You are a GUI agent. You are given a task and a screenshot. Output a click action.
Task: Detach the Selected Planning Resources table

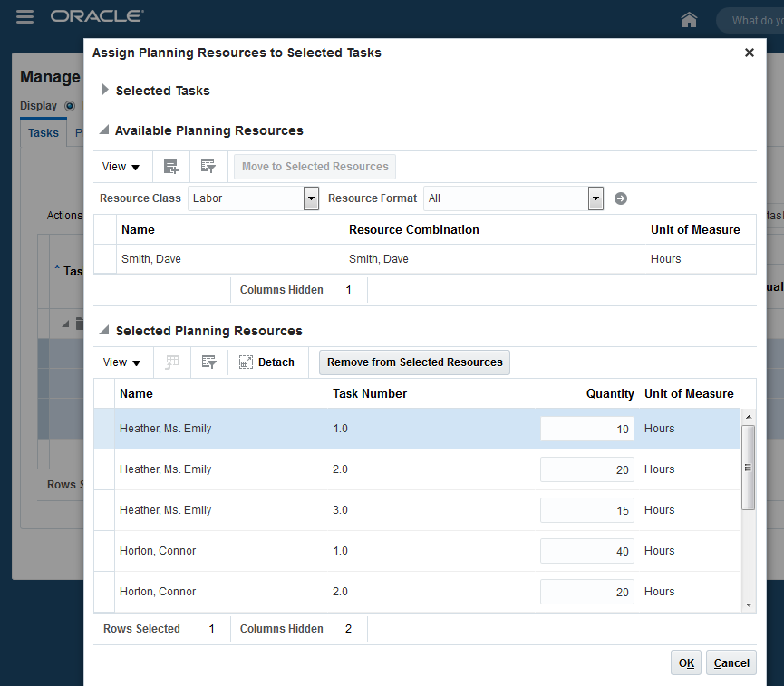point(267,362)
